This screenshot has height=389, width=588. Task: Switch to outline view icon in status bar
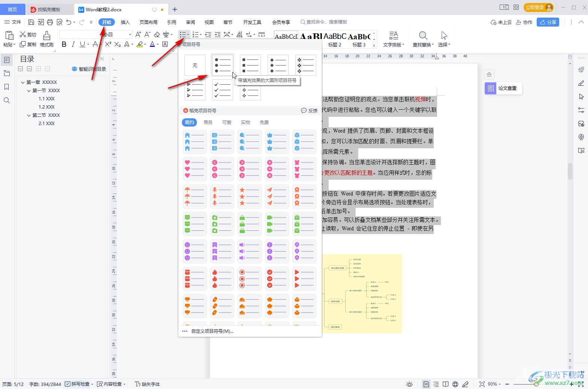click(436, 384)
